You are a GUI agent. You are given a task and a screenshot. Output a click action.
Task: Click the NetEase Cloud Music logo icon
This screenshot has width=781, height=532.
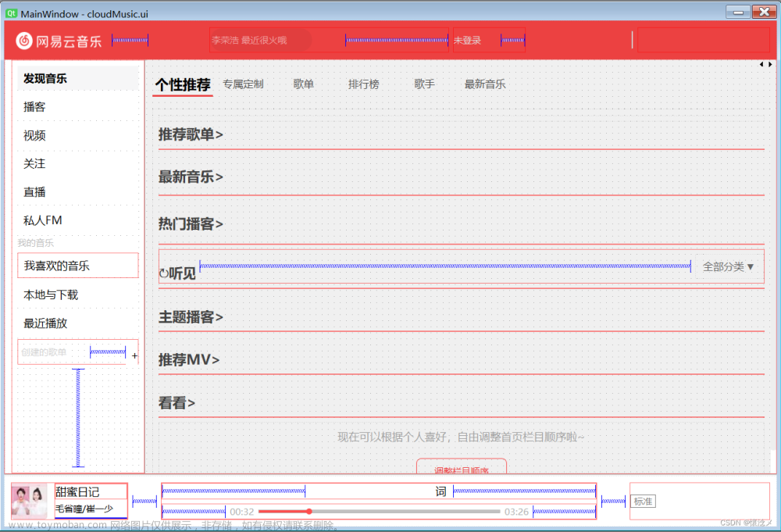[24, 41]
